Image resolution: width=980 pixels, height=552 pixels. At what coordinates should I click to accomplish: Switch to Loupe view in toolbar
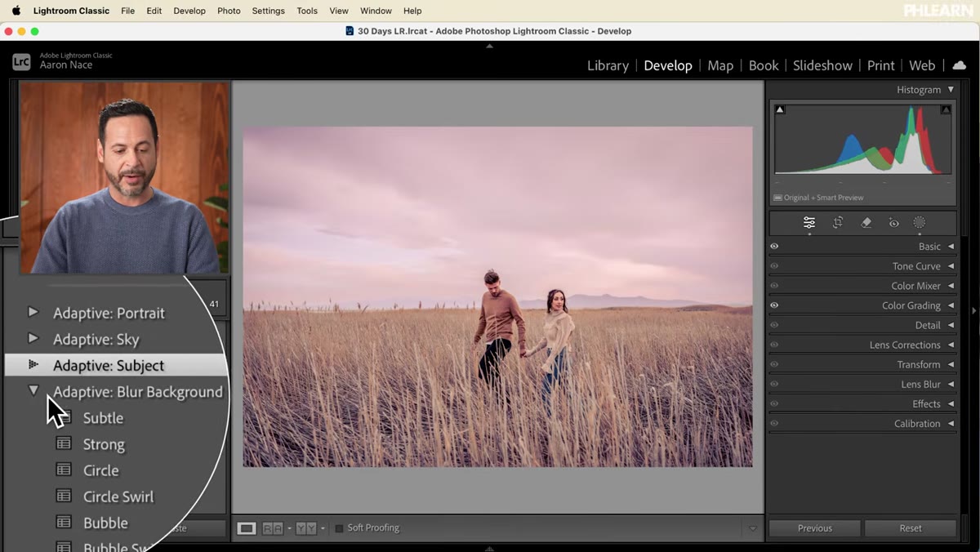[246, 528]
